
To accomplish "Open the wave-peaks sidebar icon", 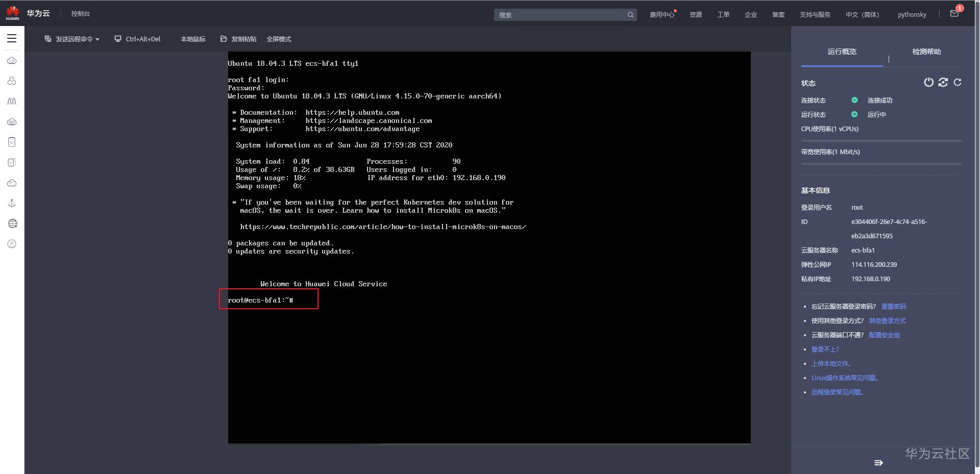I will pyautogui.click(x=12, y=102).
